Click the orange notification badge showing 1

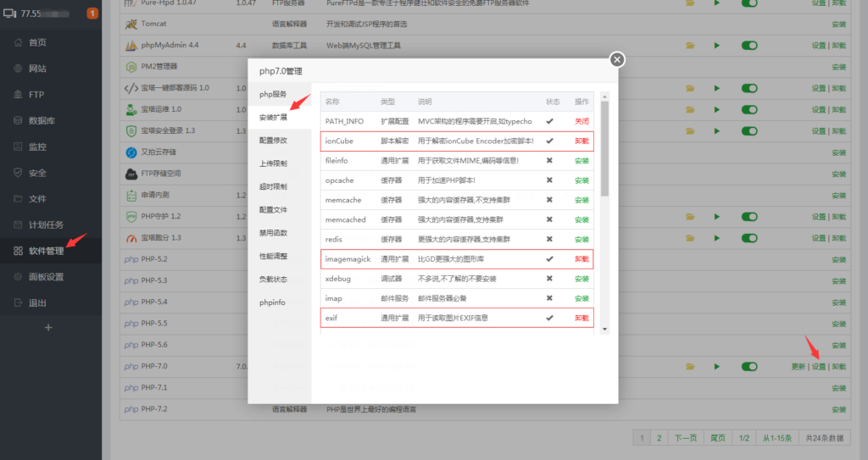[92, 13]
